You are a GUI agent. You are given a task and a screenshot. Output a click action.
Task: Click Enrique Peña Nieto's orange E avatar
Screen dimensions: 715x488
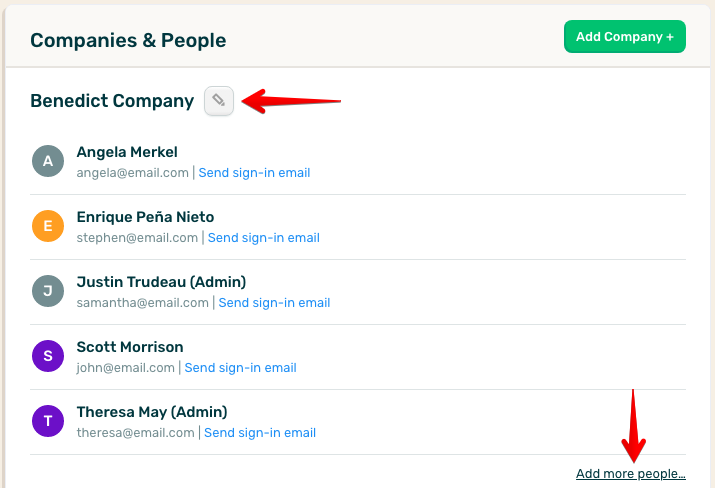48,226
